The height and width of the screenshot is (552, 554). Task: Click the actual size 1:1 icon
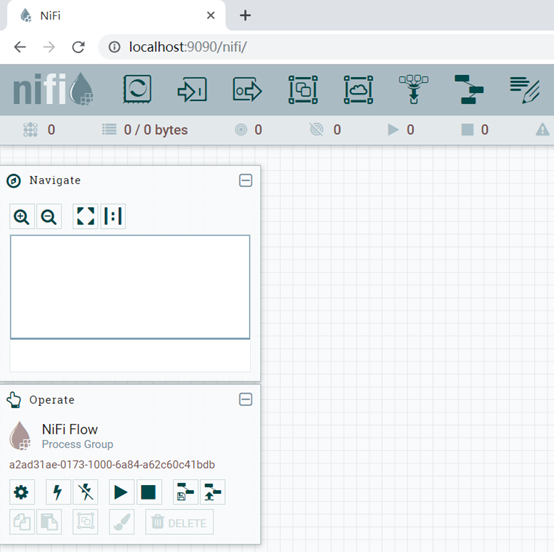click(x=113, y=216)
